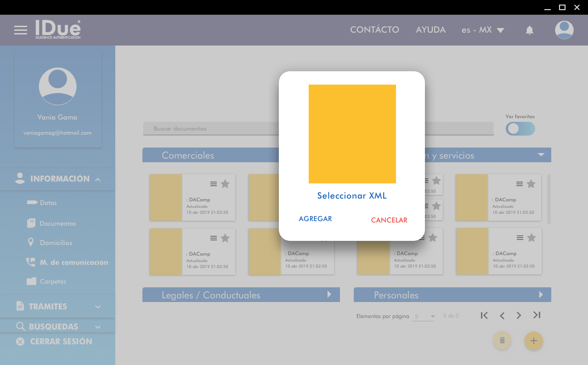588x365 pixels.
Task: Expand the Personales section
Action: [541, 295]
